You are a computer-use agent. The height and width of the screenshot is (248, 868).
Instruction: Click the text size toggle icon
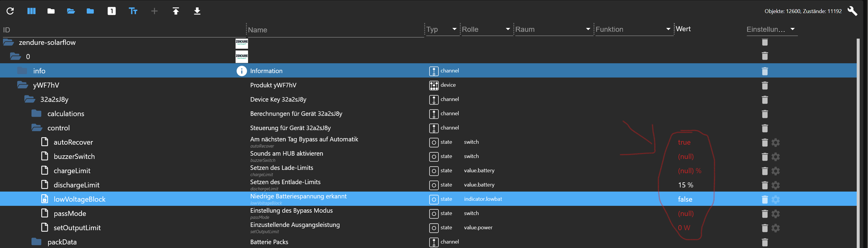[x=133, y=11]
